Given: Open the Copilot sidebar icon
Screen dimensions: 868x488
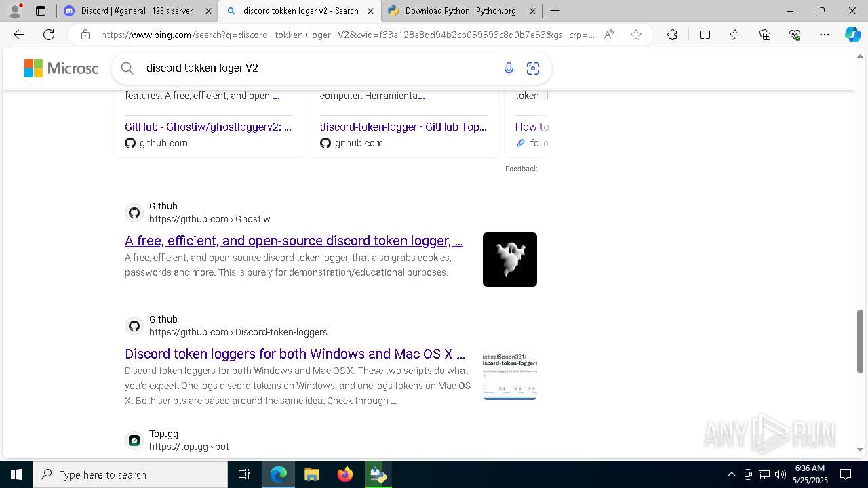Looking at the screenshot, I should 852,35.
